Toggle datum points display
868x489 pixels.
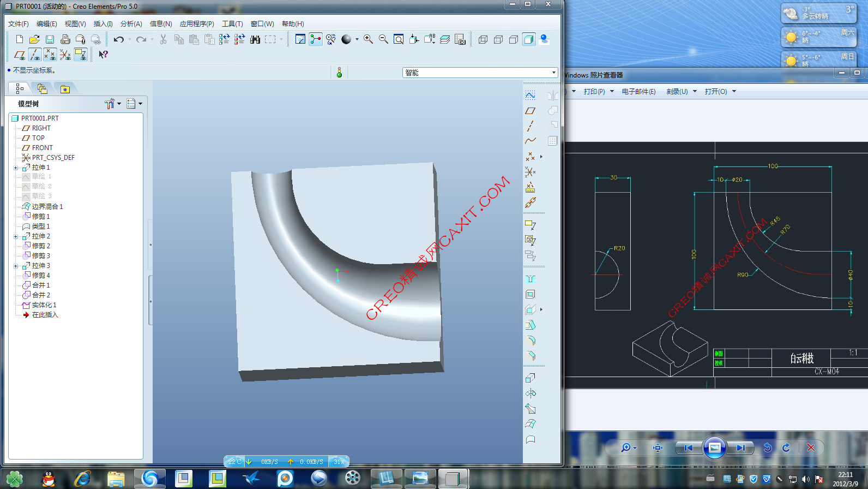[50, 55]
